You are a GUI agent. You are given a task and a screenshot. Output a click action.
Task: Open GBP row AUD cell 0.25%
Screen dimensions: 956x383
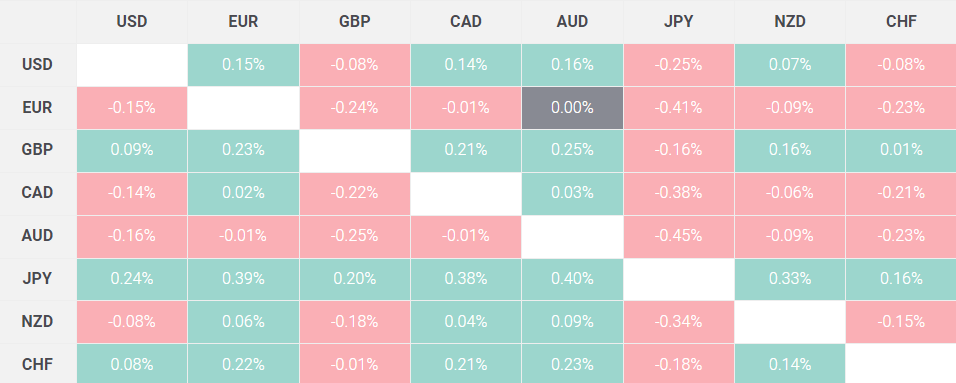(573, 150)
